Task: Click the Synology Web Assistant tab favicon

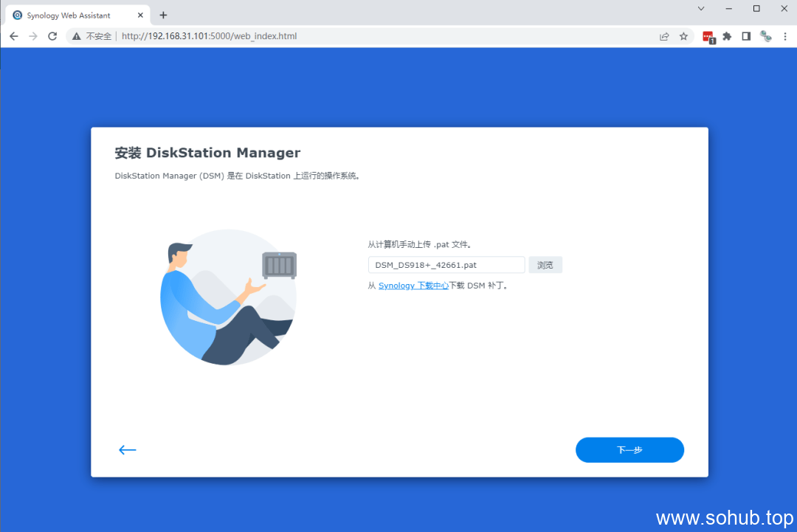Action: point(16,15)
